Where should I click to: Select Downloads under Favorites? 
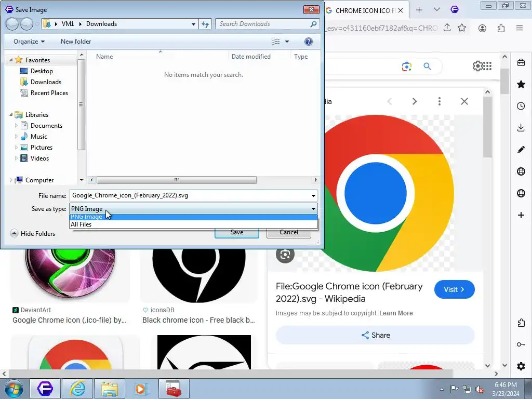(x=46, y=82)
